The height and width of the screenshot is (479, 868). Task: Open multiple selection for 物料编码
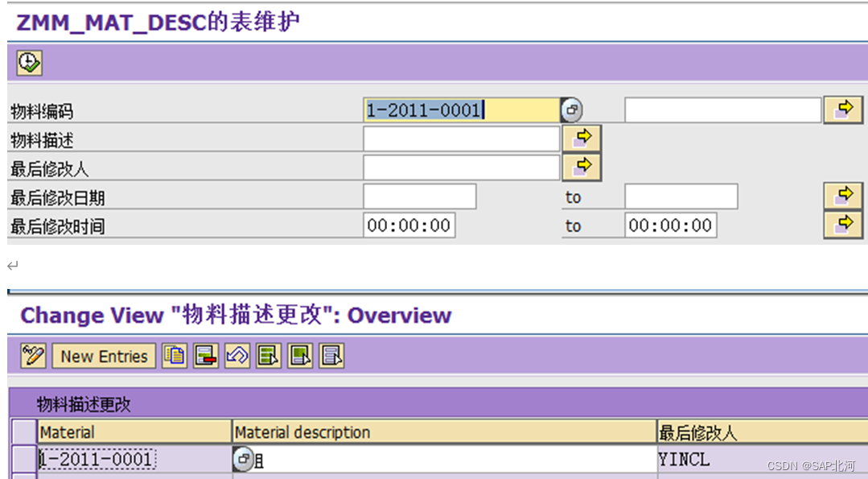pyautogui.click(x=843, y=109)
